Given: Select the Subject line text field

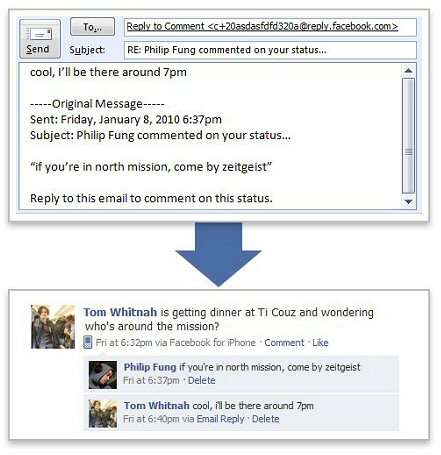Looking at the screenshot, I should coord(270,50).
